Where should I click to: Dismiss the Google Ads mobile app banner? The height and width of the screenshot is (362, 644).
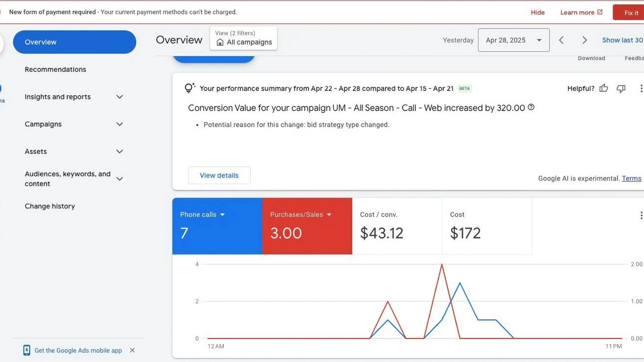click(132, 350)
